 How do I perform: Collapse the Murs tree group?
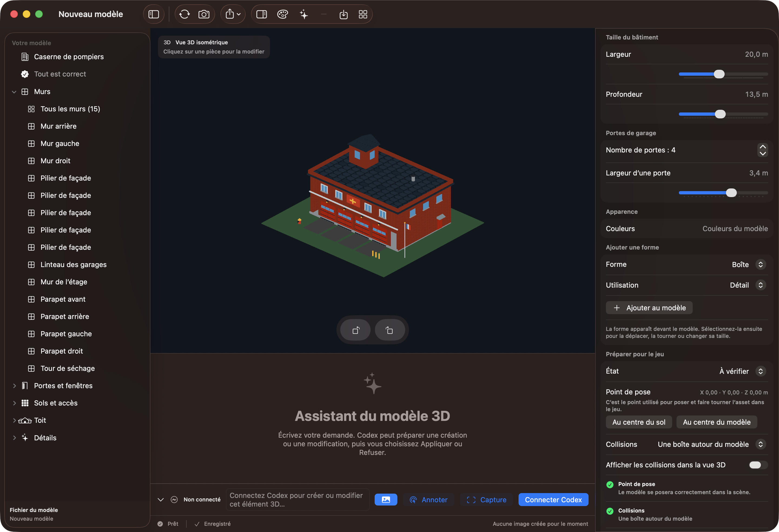[x=14, y=91]
